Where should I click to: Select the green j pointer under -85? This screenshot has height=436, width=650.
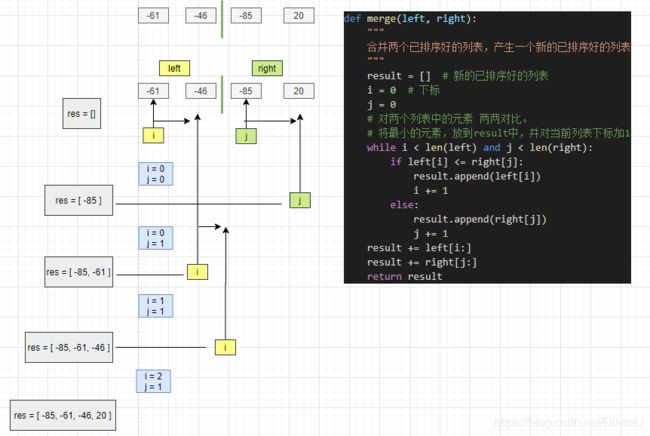[x=246, y=136]
